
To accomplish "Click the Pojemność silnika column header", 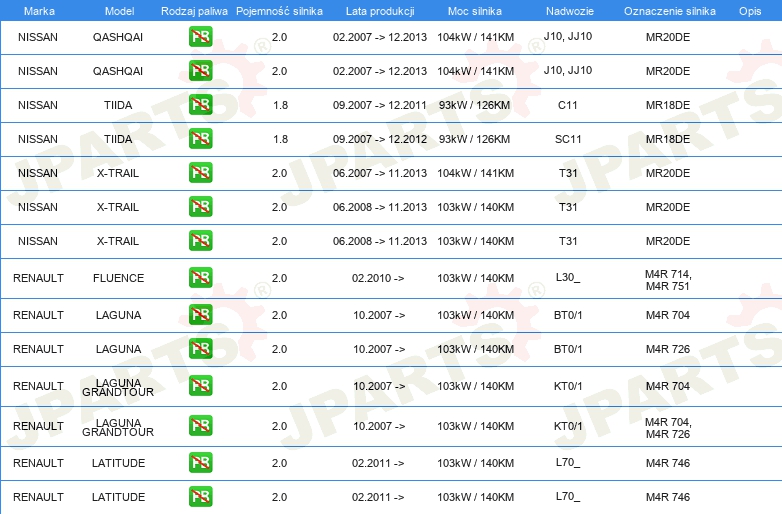I will (279, 11).
